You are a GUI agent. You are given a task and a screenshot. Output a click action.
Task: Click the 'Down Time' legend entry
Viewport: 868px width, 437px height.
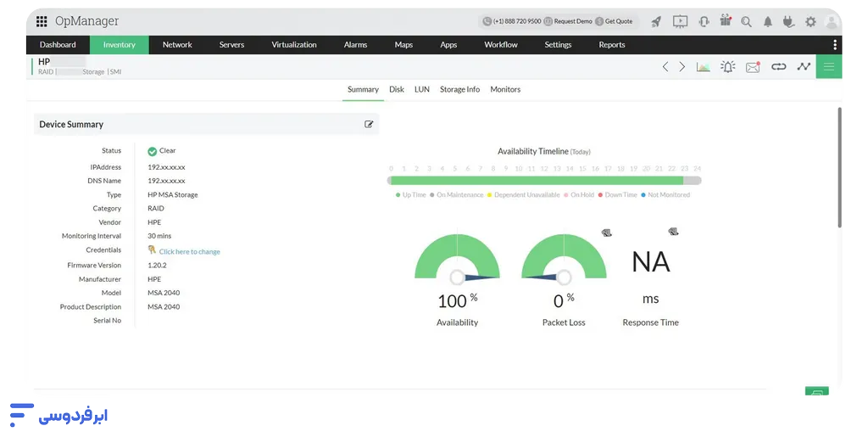coord(617,195)
